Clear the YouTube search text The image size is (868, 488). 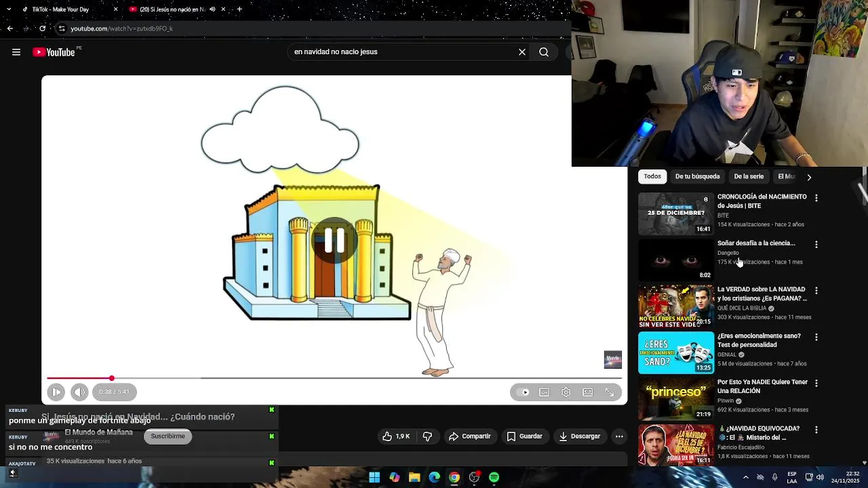(522, 52)
